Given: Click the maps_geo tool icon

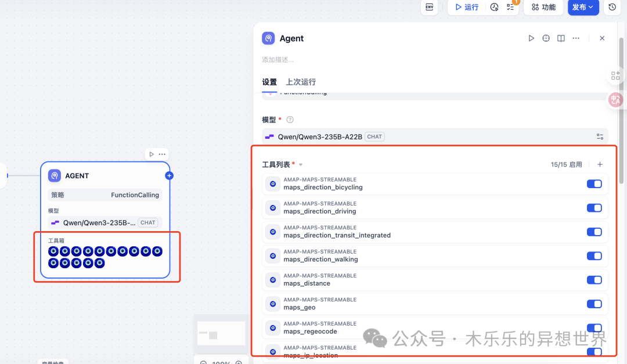Looking at the screenshot, I should click(273, 304).
